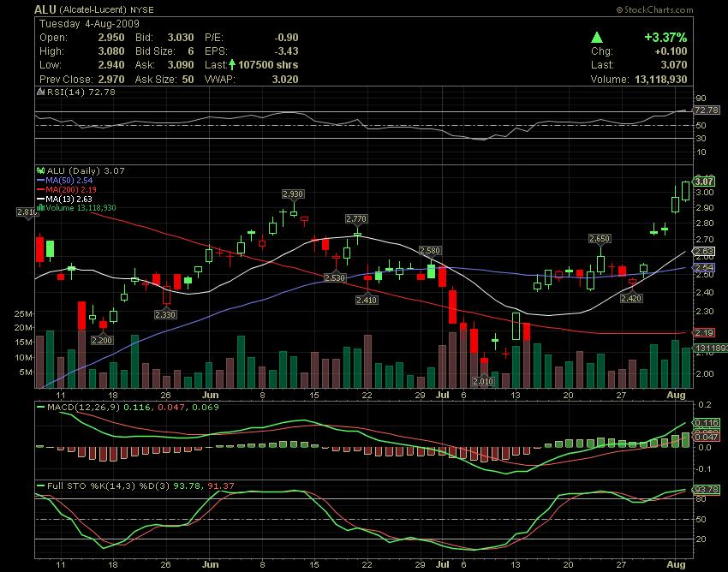Click the 2.330 low price label
The width and height of the screenshot is (728, 572).
pos(165,315)
